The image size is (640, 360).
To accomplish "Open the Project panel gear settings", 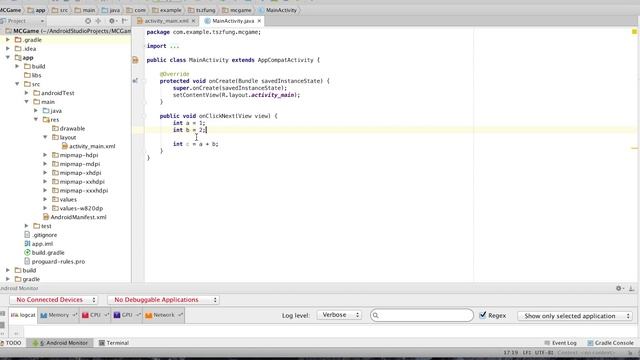I will [x=112, y=21].
